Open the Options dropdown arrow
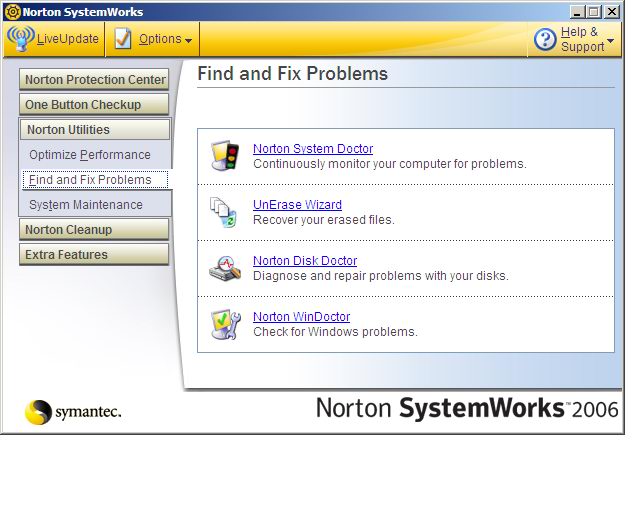Image resolution: width=640 pixels, height=512 pixels. [188, 40]
